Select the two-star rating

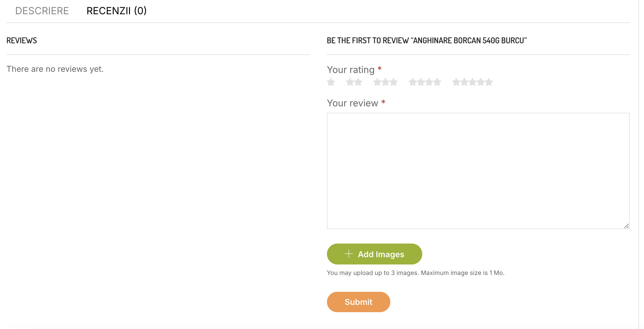coord(354,82)
